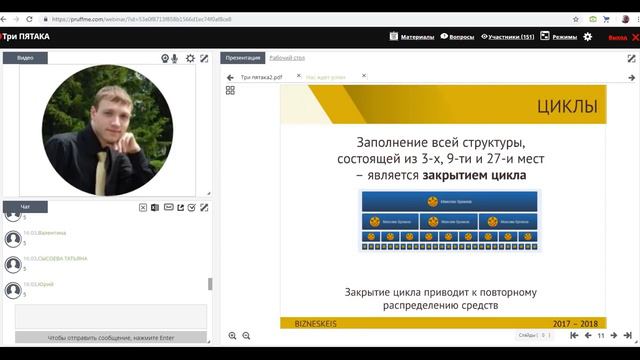The height and width of the screenshot is (360, 640).
Task: Click the webcam icon in video panel
Action: [x=165, y=59]
